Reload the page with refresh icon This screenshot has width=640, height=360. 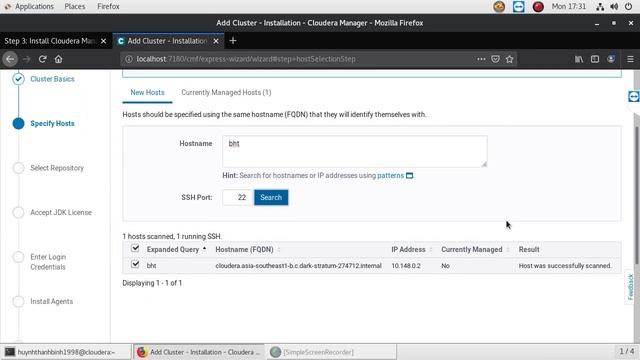[x=42, y=59]
